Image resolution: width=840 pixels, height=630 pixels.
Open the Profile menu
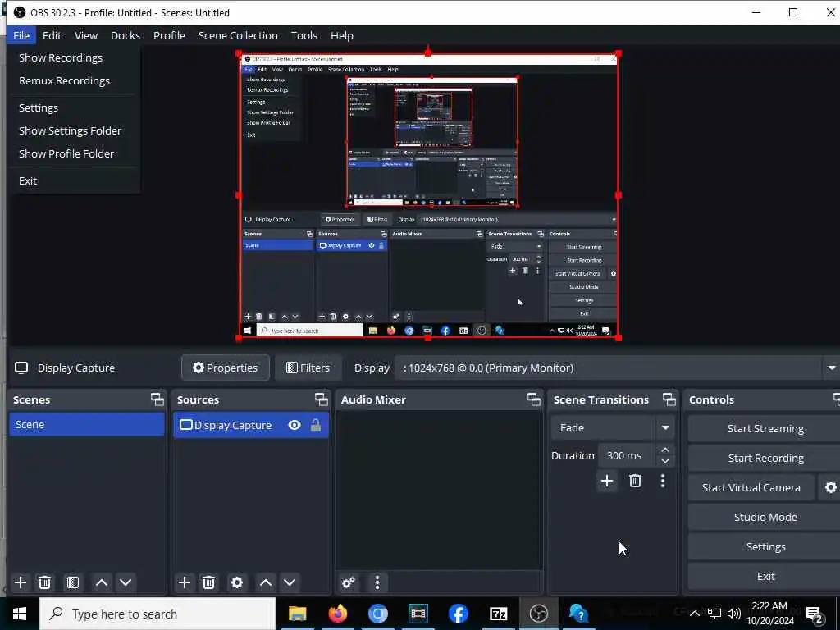pos(169,35)
